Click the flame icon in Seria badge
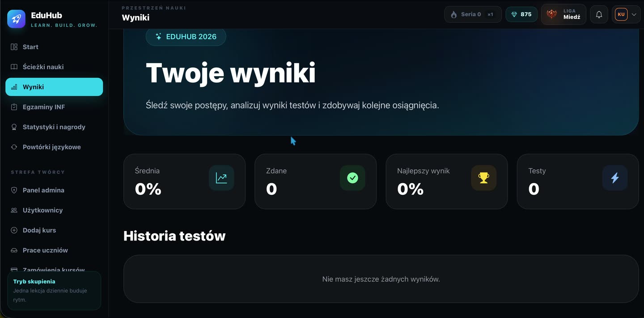 point(453,14)
